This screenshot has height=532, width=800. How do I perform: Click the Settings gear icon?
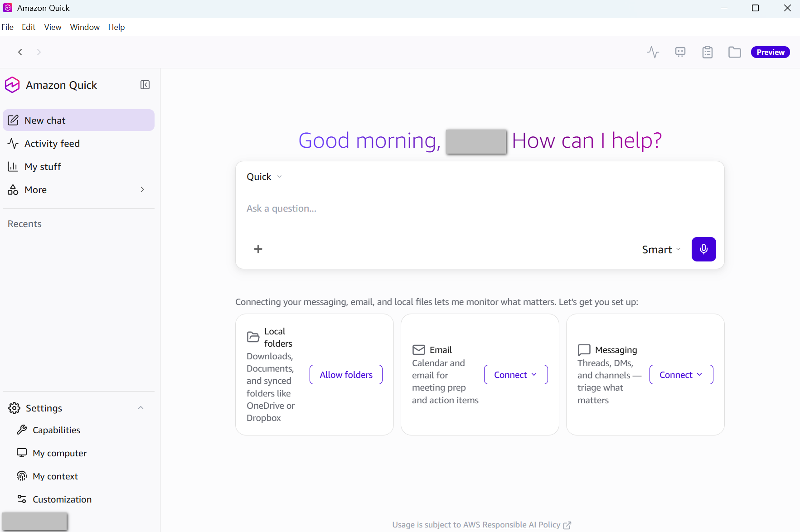tap(14, 408)
